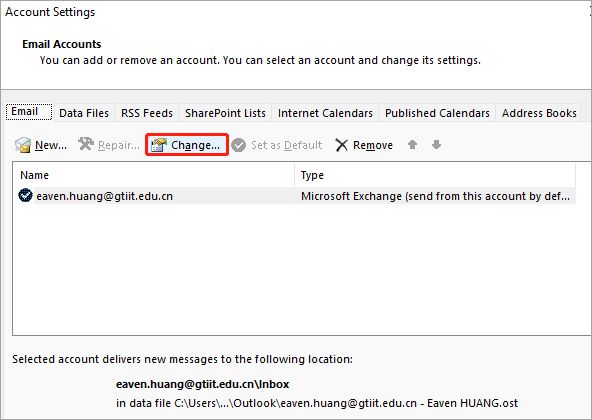The width and height of the screenshot is (592, 420).
Task: Click the New account envelope icon
Action: coord(23,145)
